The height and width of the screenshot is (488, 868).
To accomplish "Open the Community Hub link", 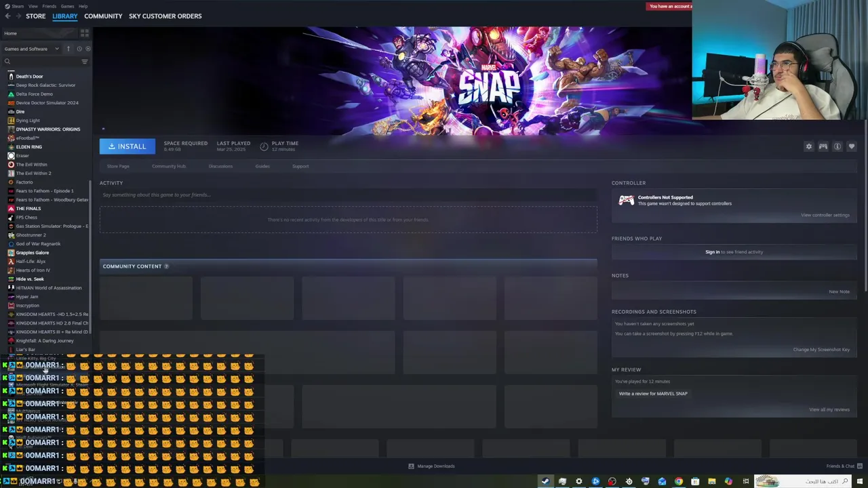I will (x=169, y=167).
